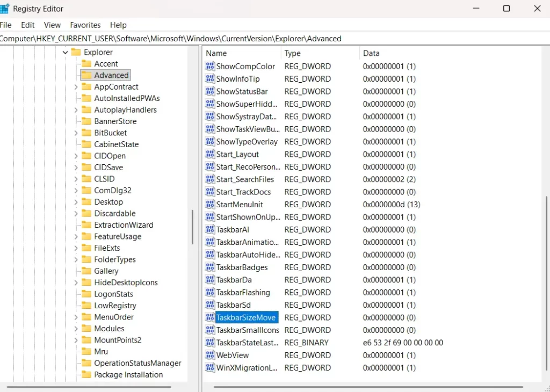550x392 pixels.
Task: Click the Desktop folder icon
Action: click(86, 201)
